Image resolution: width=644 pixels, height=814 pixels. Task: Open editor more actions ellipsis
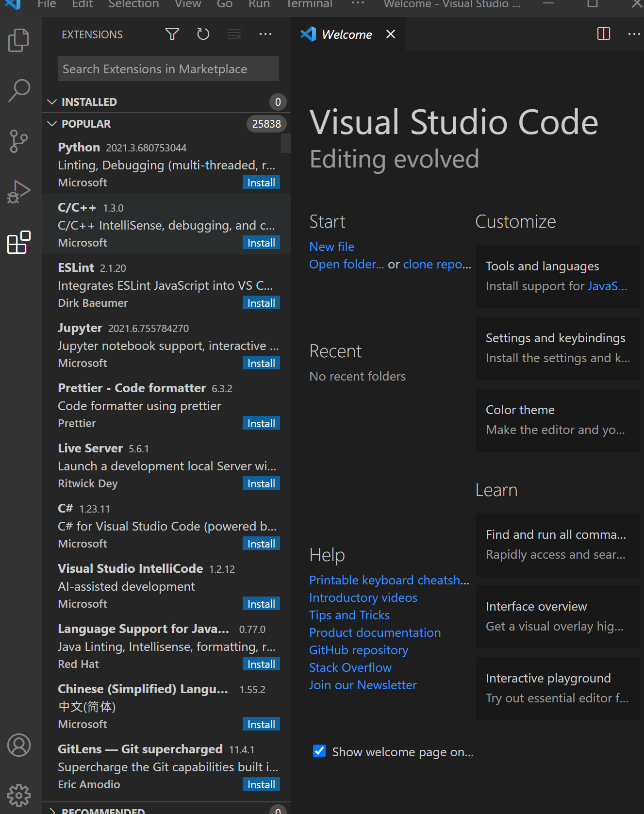(634, 34)
